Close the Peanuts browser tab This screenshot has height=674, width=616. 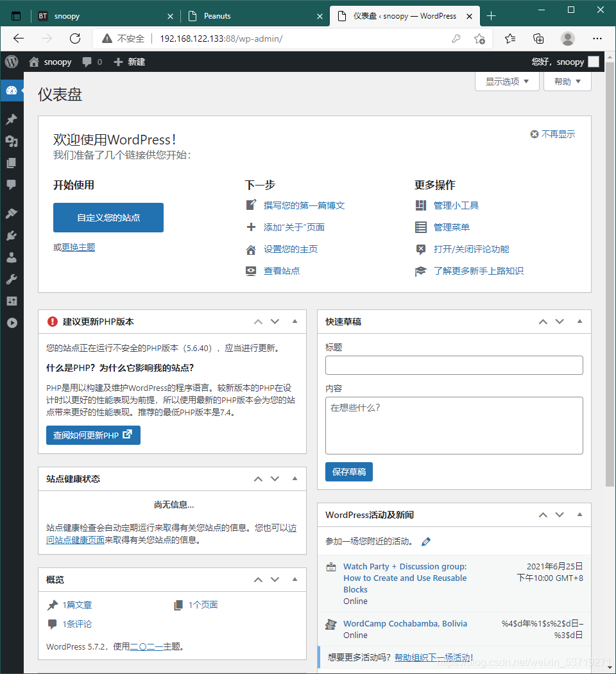pos(320,16)
